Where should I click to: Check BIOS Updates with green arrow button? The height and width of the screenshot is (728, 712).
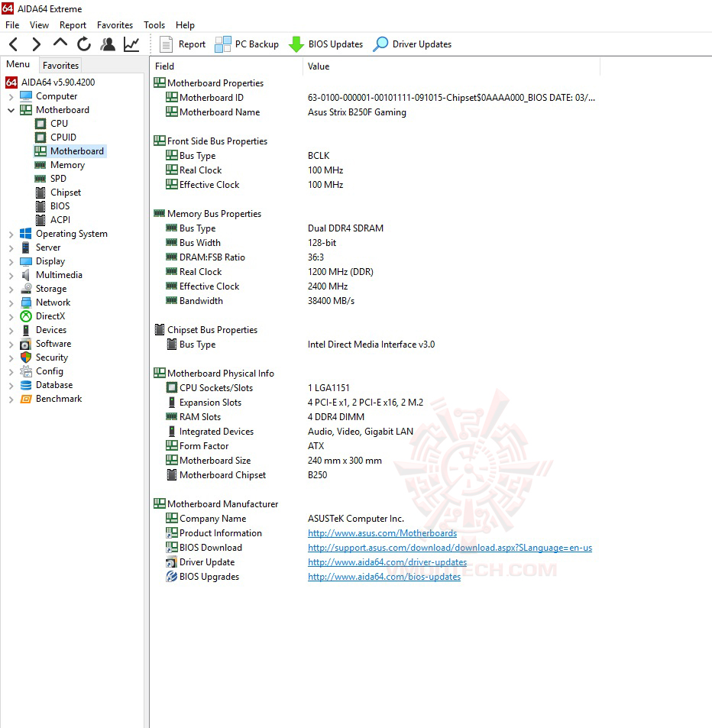[325, 44]
